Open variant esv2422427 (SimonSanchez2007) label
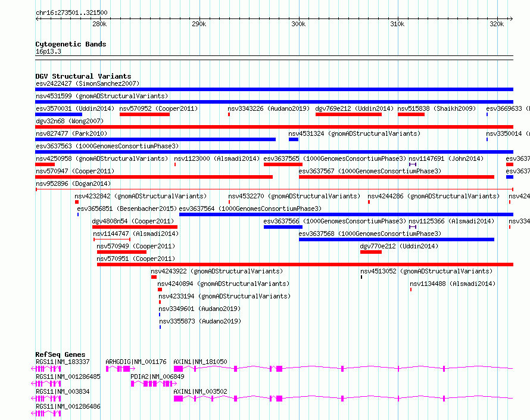Image resolution: width=530 pixels, height=420 pixels. (88, 83)
